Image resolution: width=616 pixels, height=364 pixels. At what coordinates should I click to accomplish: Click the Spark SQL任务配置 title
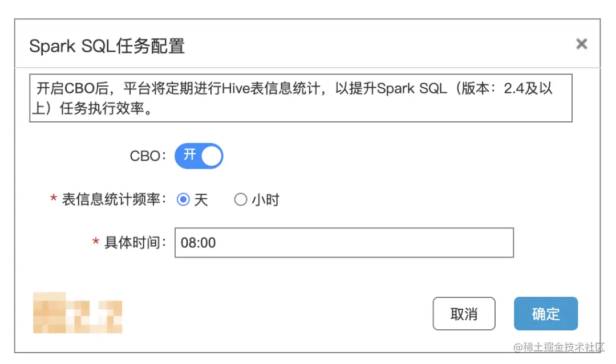107,45
